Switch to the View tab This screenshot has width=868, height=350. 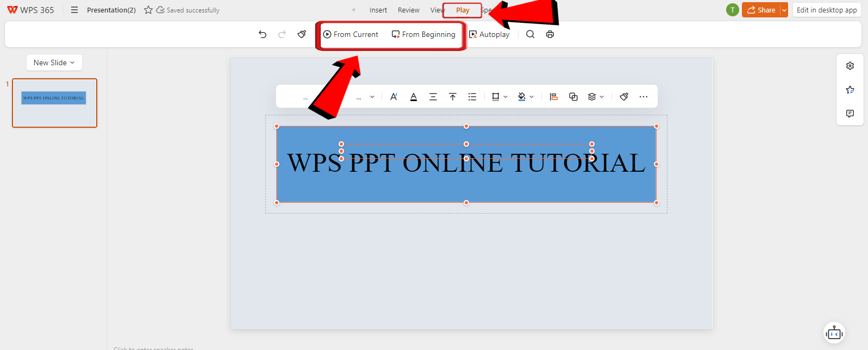(436, 10)
